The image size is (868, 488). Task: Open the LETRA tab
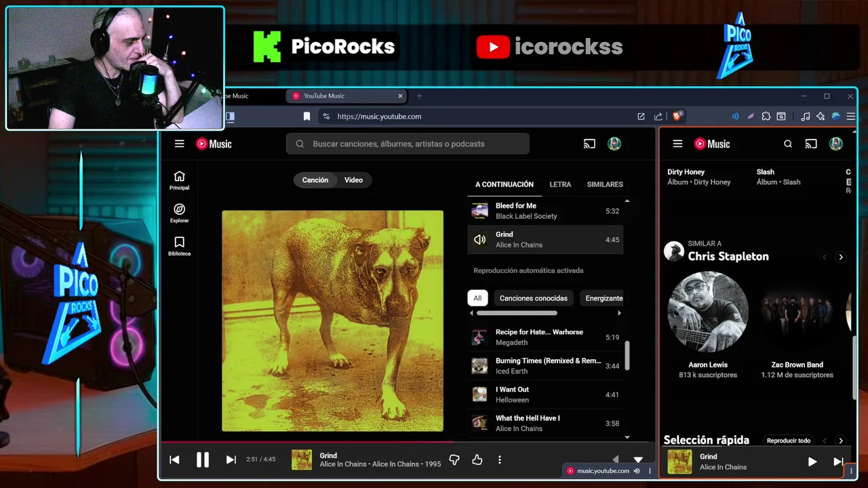pyautogui.click(x=560, y=184)
